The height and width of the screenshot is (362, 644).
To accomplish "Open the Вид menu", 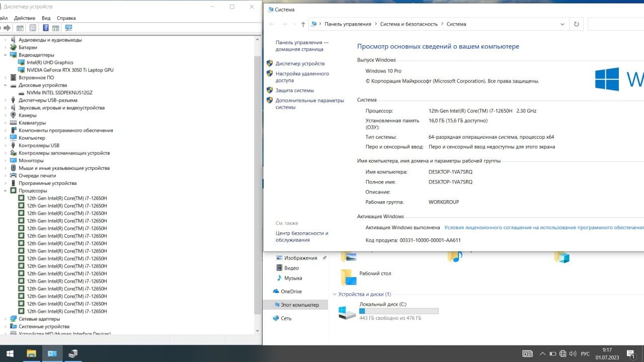I will click(x=46, y=18).
